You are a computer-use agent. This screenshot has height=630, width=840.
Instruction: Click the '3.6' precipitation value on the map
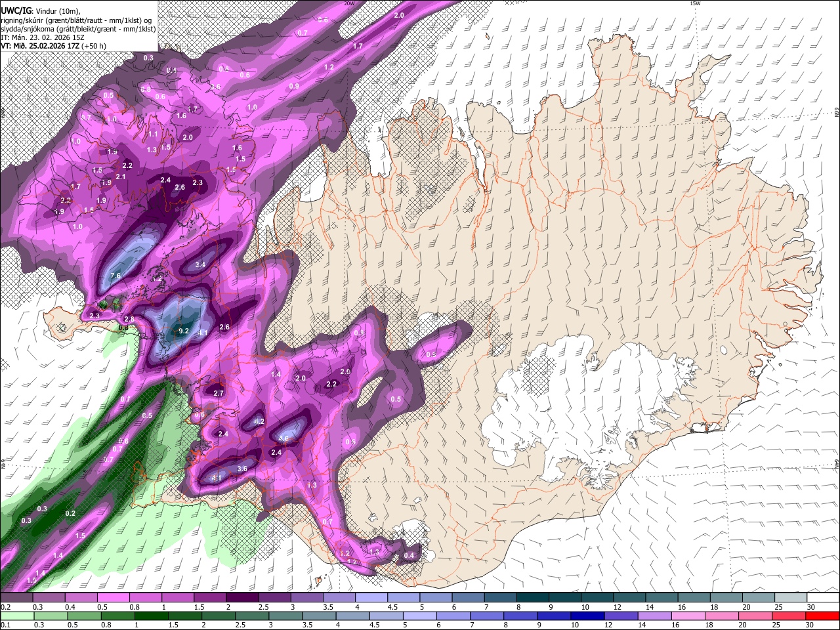click(x=242, y=469)
